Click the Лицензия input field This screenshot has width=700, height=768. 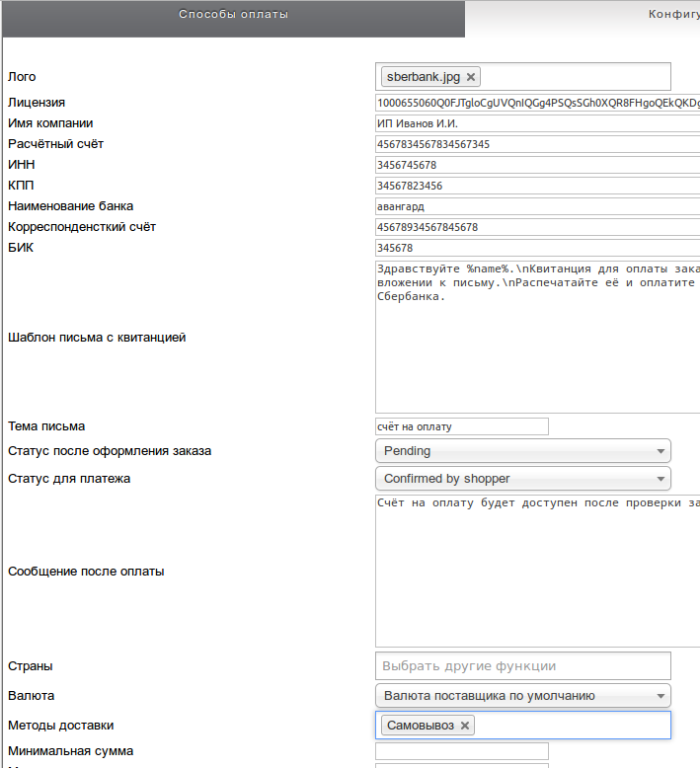[537, 103]
